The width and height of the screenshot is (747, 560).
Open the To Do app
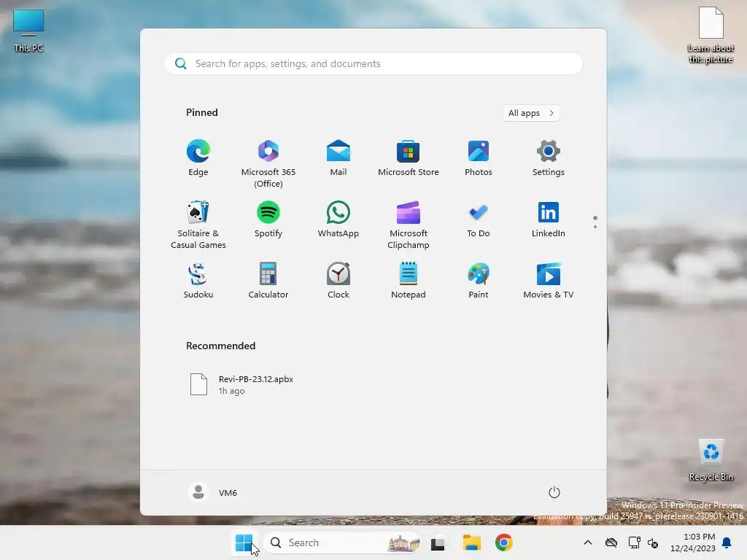click(479, 220)
